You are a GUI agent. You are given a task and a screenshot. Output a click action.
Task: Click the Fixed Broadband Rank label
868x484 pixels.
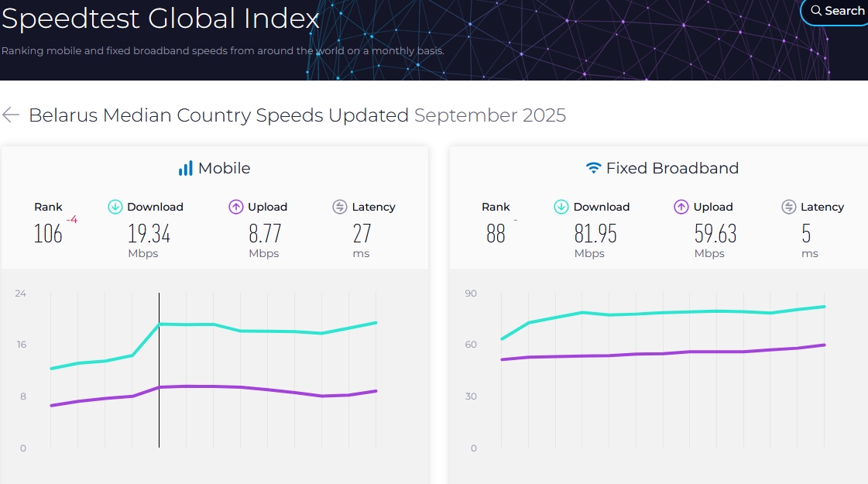[496, 207]
